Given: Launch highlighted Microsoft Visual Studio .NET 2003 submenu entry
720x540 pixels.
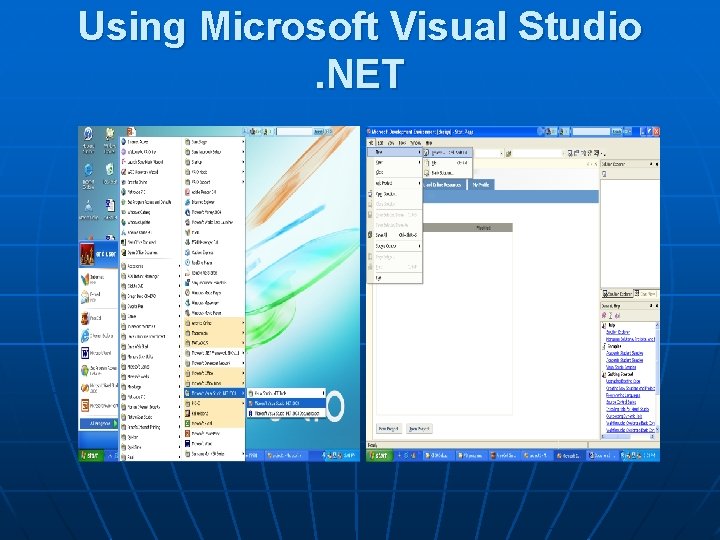Looking at the screenshot, I should tap(287, 403).
